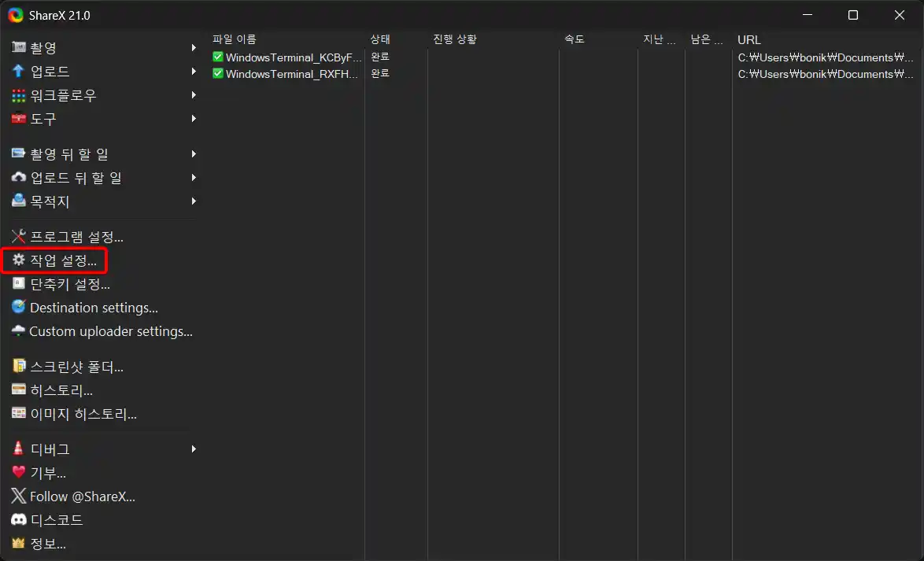Click the Discord logo icon
924x561 pixels.
click(x=19, y=520)
